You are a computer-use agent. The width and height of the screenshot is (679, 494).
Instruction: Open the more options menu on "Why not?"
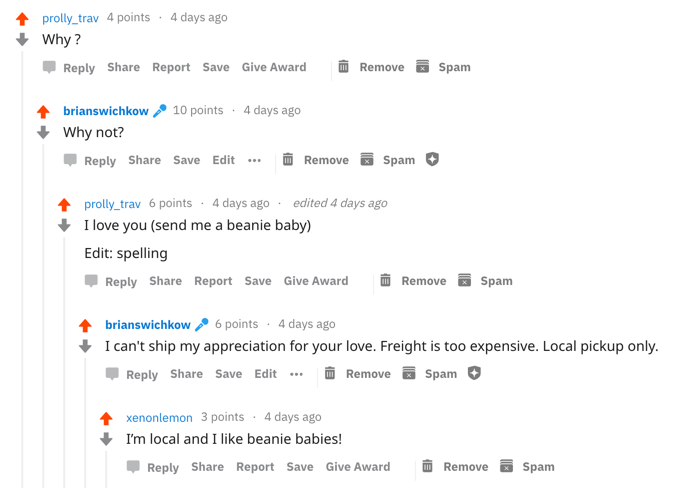(x=254, y=160)
